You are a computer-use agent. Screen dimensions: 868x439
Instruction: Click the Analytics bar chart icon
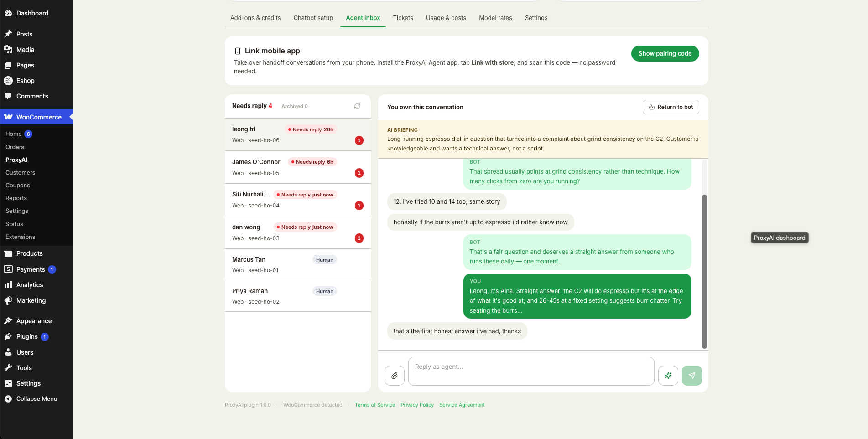pyautogui.click(x=8, y=285)
